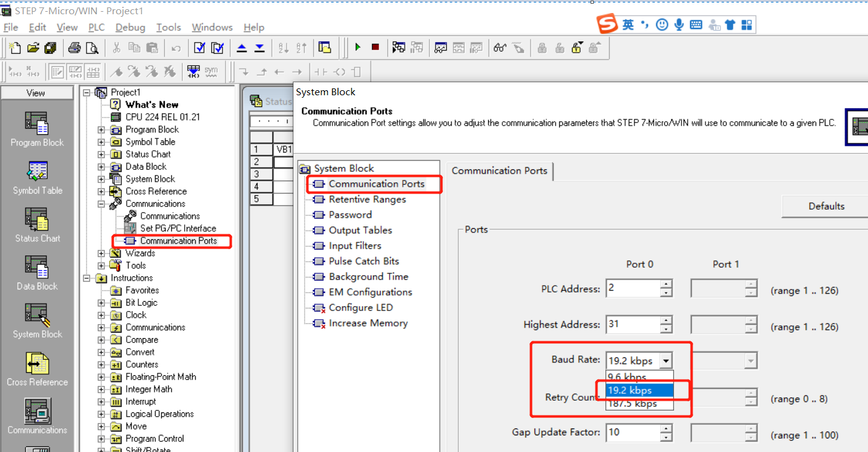Select the Communication Ports tab
Screen dimensions: 868x452
click(499, 171)
